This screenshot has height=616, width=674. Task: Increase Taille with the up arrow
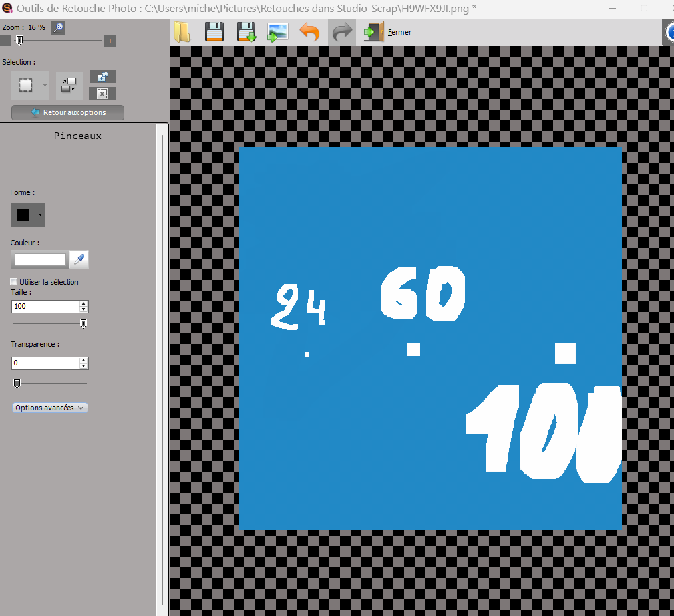[84, 303]
